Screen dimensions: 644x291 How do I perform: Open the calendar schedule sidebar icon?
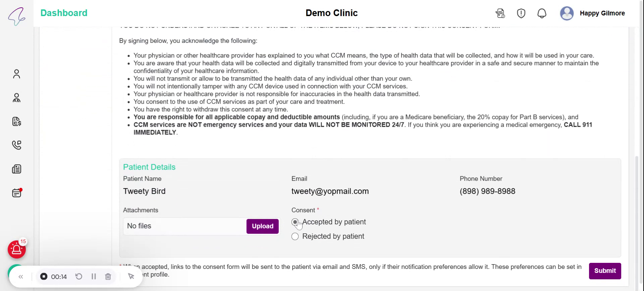coord(16,193)
